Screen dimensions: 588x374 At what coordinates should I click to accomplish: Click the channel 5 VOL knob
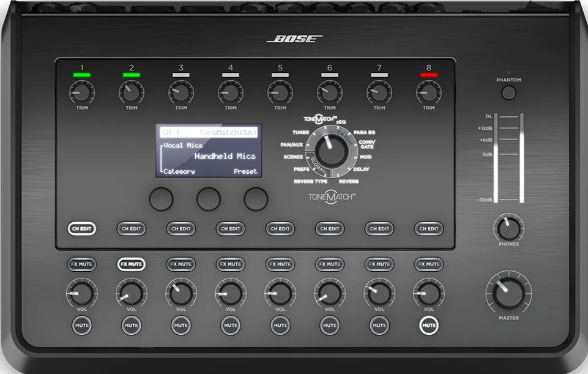coord(280,293)
